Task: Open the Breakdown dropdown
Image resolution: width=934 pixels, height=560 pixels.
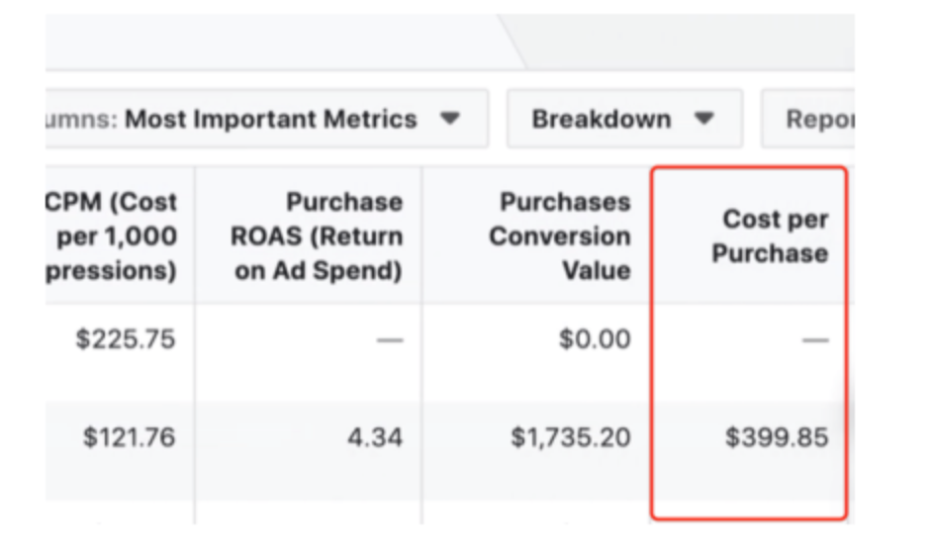Action: tap(623, 120)
